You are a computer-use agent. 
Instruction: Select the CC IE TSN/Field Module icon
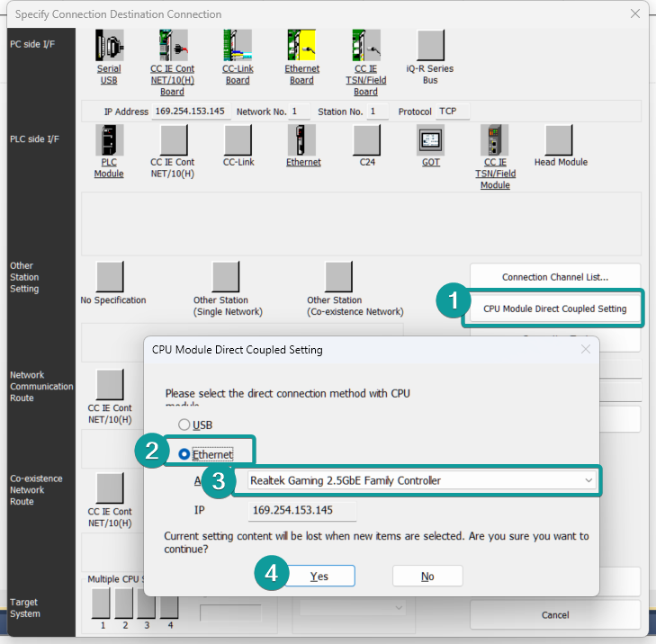pos(495,140)
